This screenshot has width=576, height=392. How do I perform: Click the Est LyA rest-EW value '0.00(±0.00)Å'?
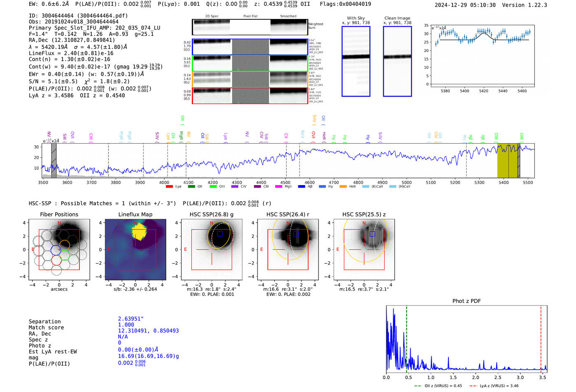click(x=138, y=350)
